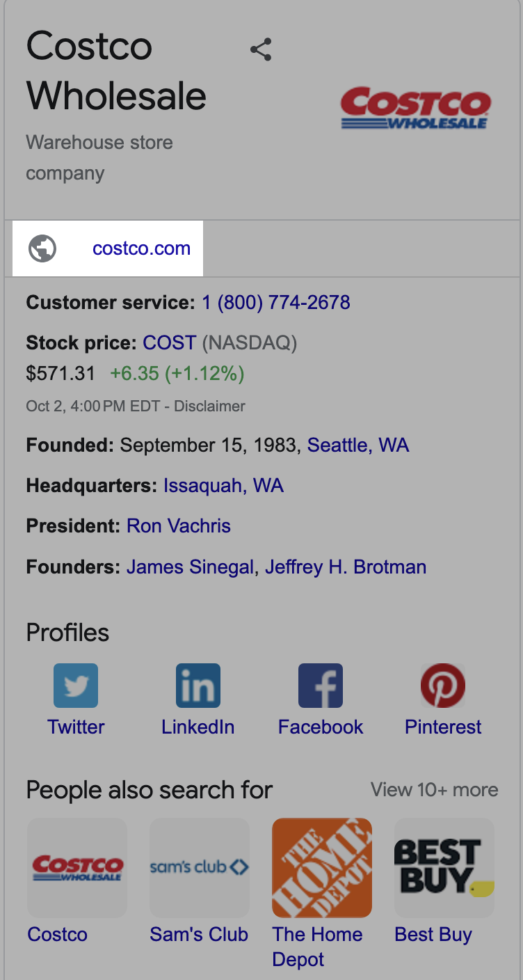Click the globe icon beside costco.com

(x=43, y=248)
